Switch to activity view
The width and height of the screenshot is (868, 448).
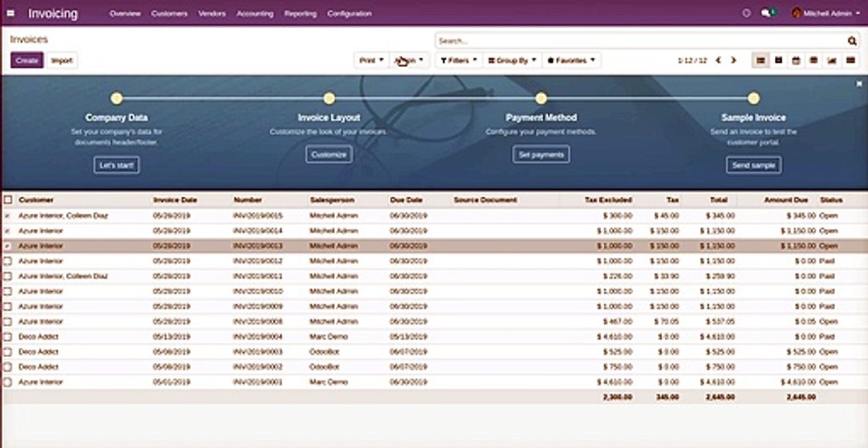tap(849, 60)
